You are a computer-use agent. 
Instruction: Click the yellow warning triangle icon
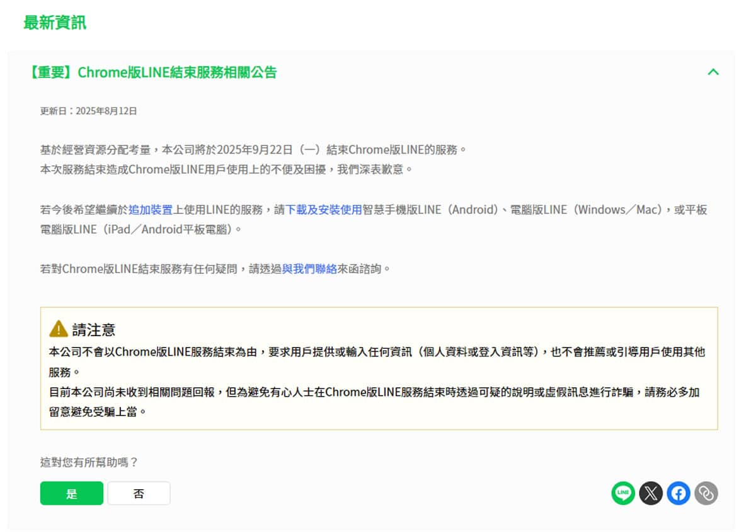coord(59,329)
